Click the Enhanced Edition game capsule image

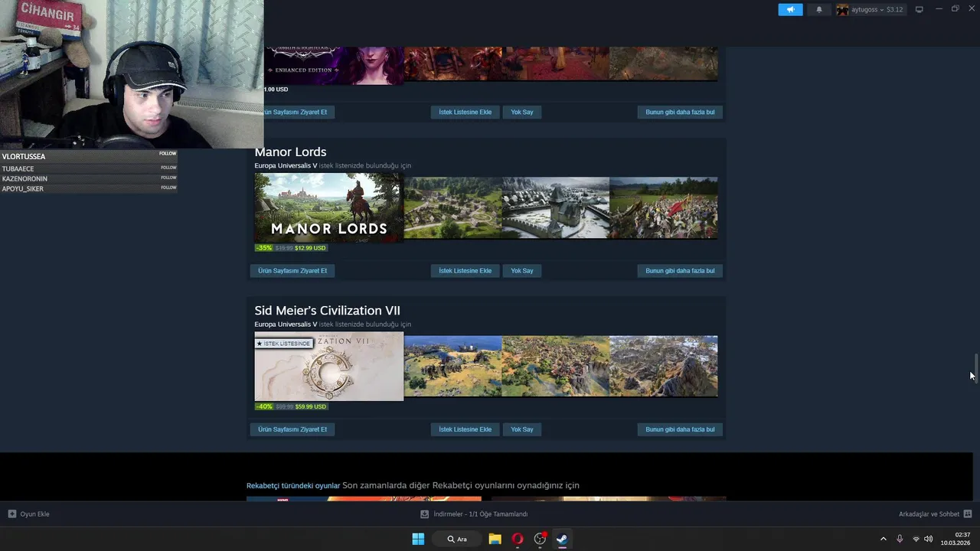click(x=334, y=65)
